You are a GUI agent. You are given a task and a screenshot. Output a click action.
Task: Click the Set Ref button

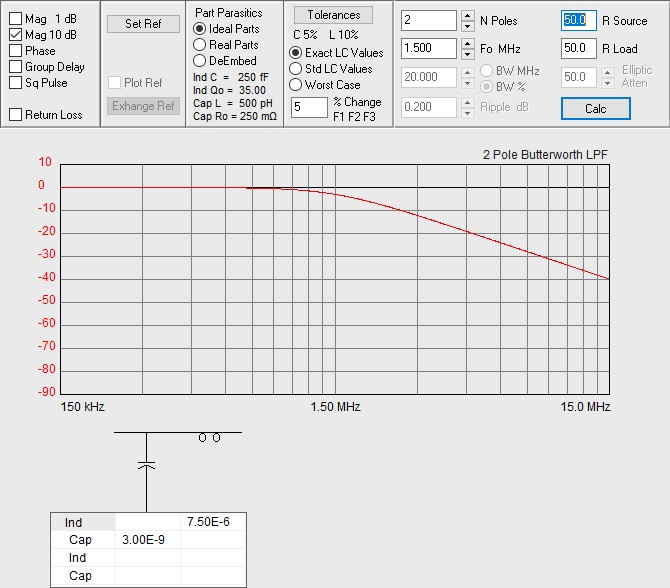pyautogui.click(x=143, y=24)
